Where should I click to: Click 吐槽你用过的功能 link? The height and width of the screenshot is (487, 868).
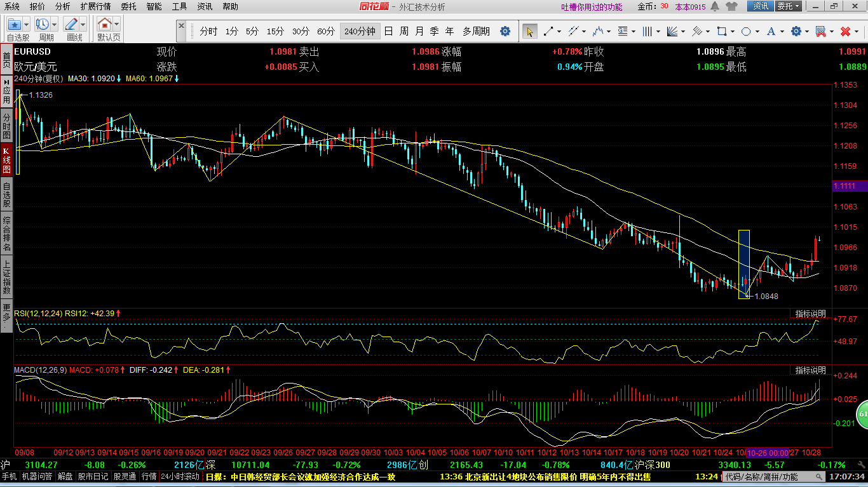(592, 7)
